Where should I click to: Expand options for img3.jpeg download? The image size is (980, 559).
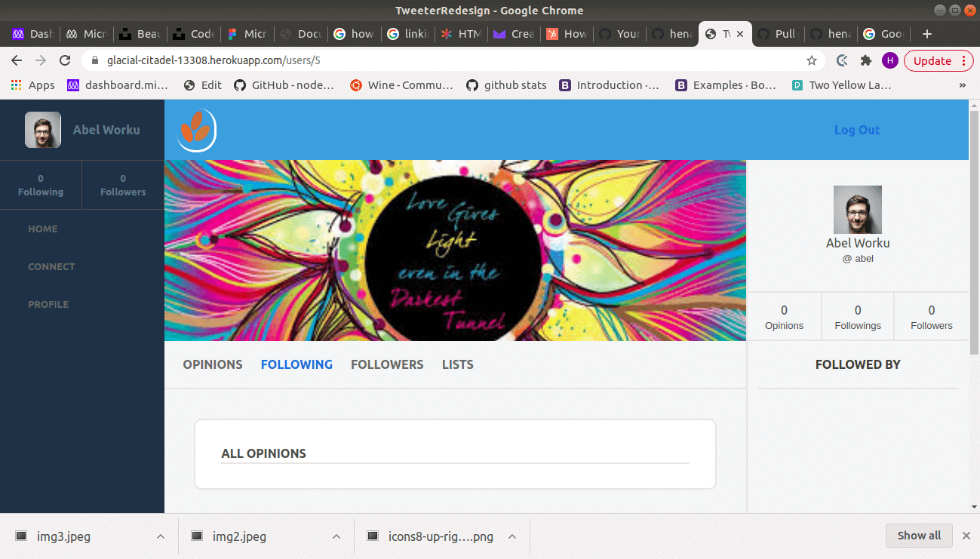[160, 536]
